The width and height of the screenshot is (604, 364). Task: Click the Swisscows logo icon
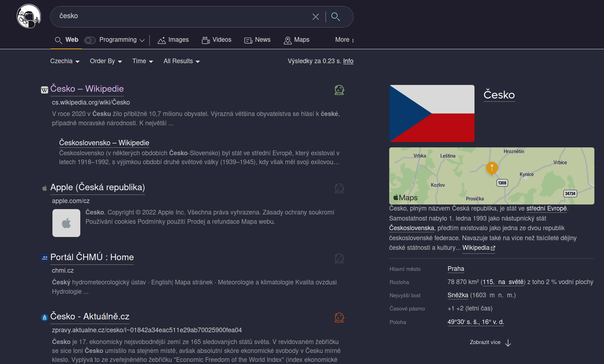(29, 16)
